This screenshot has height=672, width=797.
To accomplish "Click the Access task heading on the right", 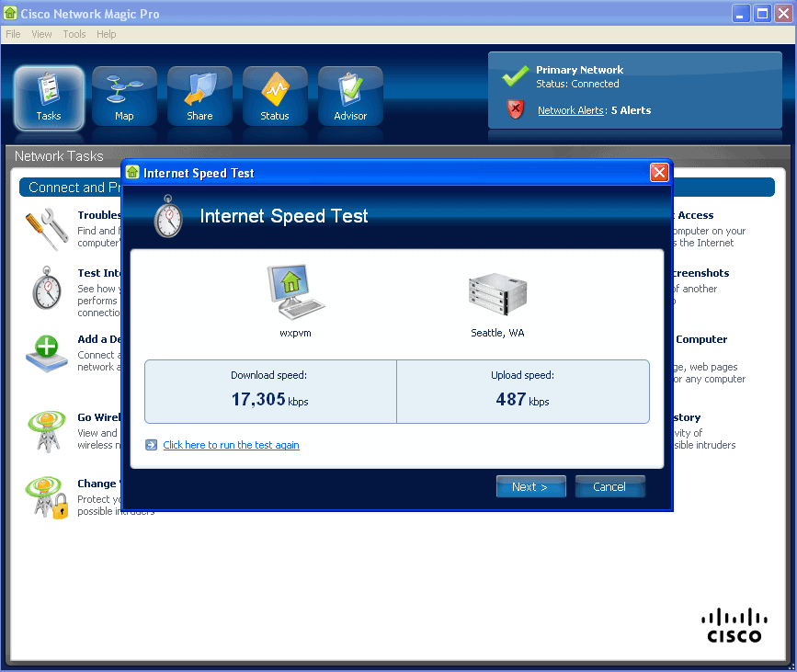I will 694,215.
